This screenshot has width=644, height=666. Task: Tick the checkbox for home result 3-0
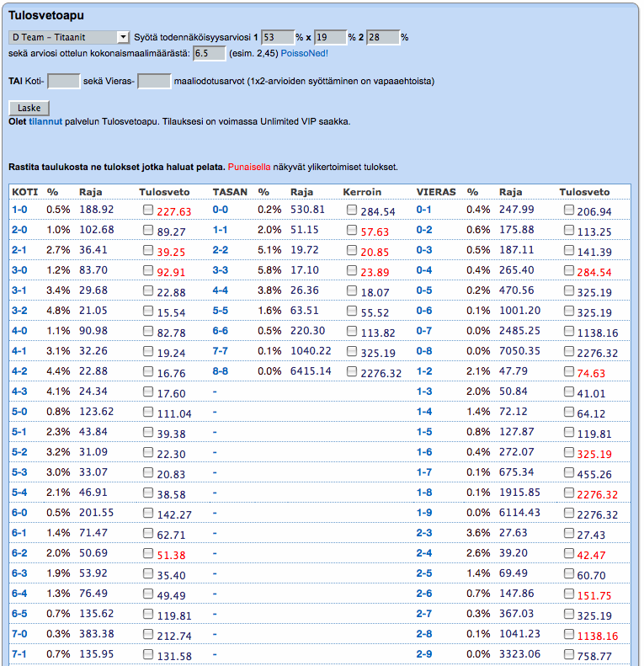[148, 270]
